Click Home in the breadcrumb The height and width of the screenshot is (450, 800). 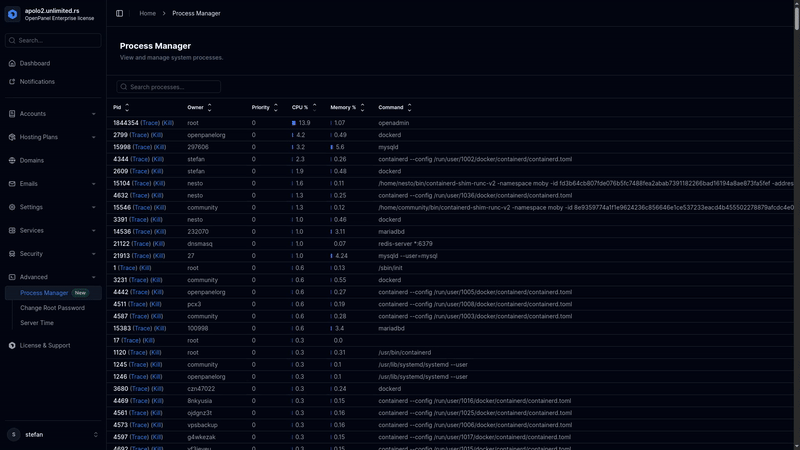pos(147,13)
